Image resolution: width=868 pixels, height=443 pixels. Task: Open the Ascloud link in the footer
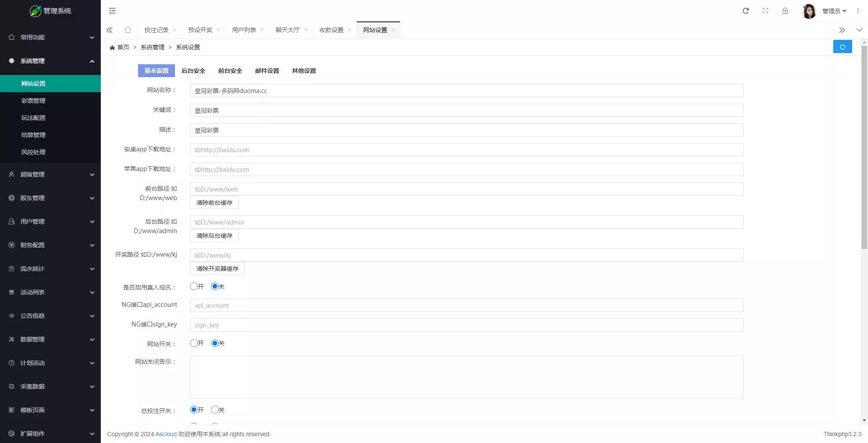pyautogui.click(x=166, y=434)
